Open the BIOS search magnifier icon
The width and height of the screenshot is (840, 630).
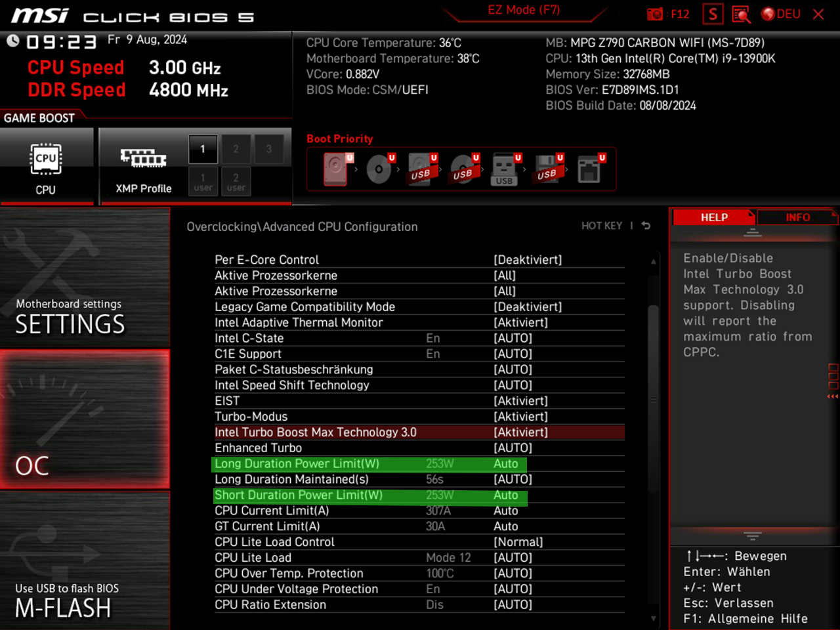coord(741,14)
